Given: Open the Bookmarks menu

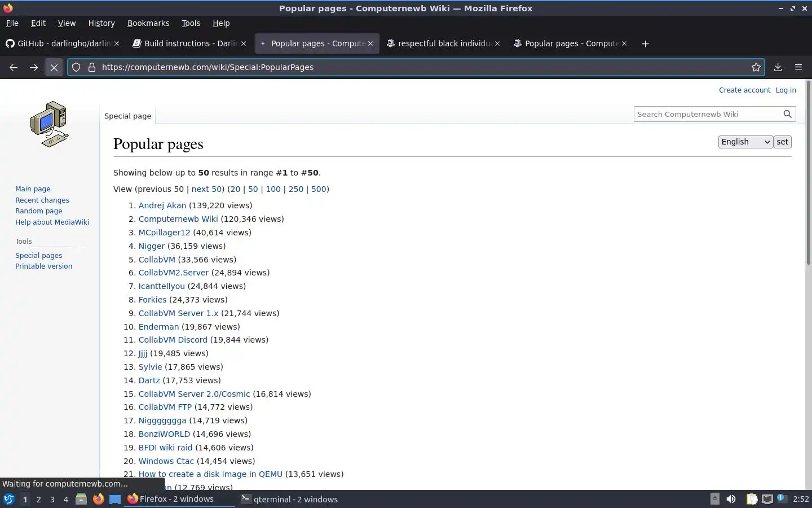Looking at the screenshot, I should tap(148, 23).
